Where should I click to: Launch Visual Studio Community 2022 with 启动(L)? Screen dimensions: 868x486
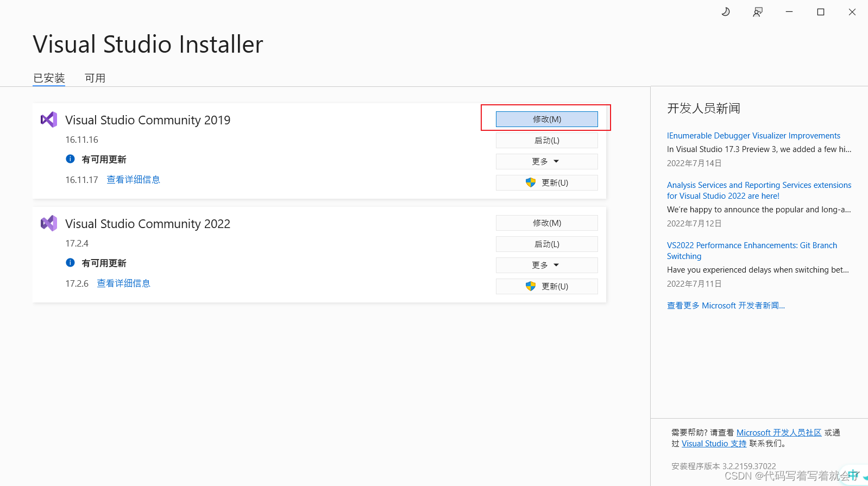click(547, 244)
